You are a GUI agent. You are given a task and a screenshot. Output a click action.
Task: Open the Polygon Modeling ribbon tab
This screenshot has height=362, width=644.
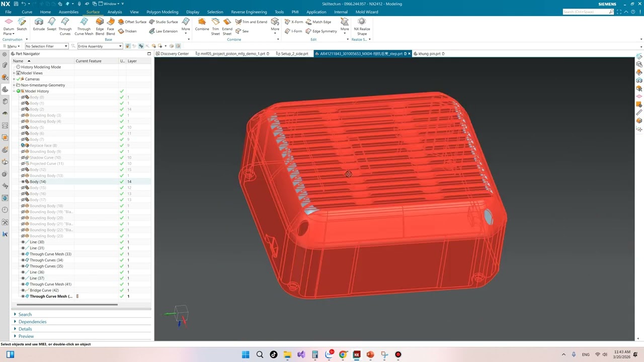click(163, 12)
